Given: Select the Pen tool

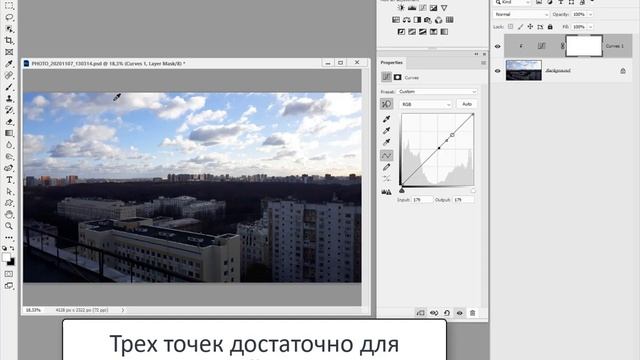Looking at the screenshot, I should (x=9, y=168).
